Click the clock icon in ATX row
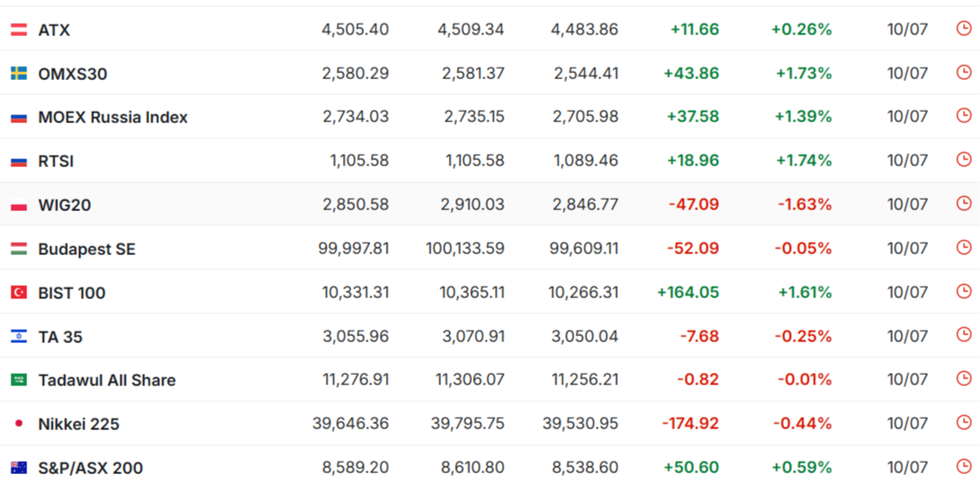The height and width of the screenshot is (482, 980). (964, 28)
